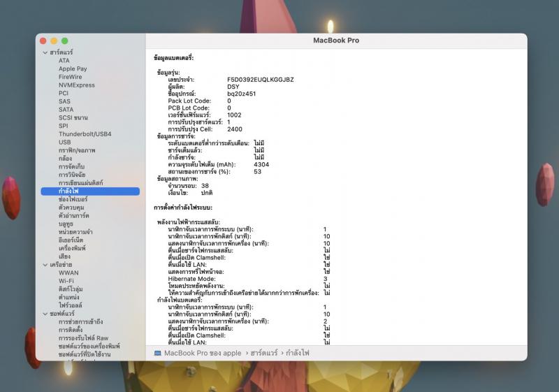Open เครื่องพิมพ์ (printers) entry
This screenshot has height=392, width=559.
click(72, 248)
